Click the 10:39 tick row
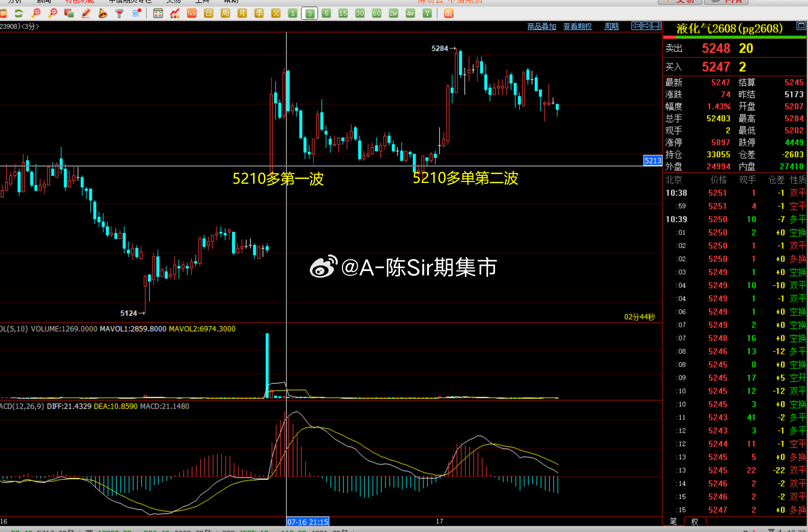Screen dimensions: 808x532 [x=735, y=219]
